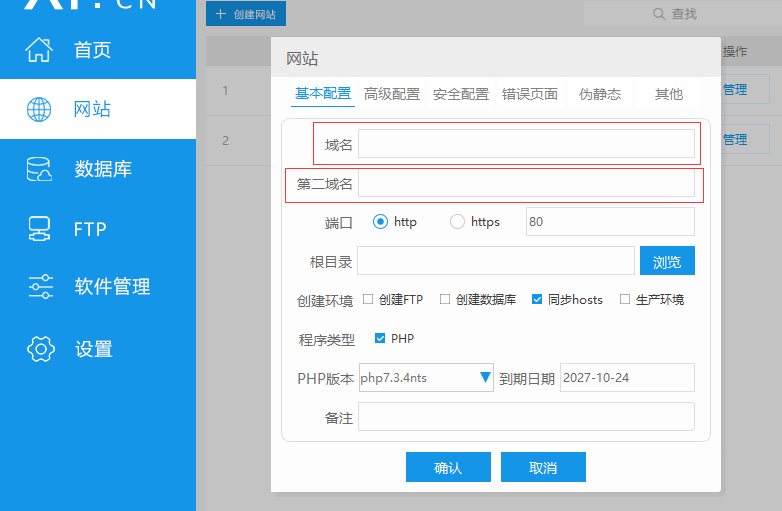
Task: Click the database cloud icon
Action: click(39, 169)
